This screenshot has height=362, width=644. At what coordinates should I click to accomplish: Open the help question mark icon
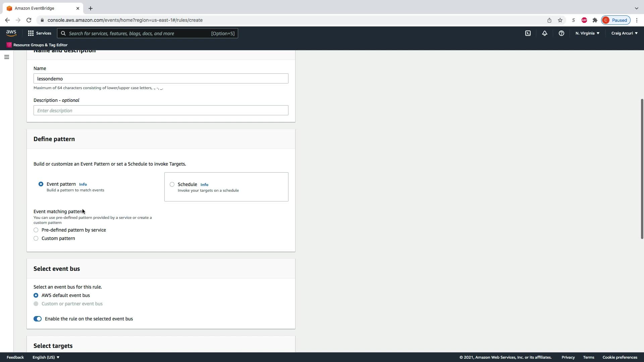[561, 33]
